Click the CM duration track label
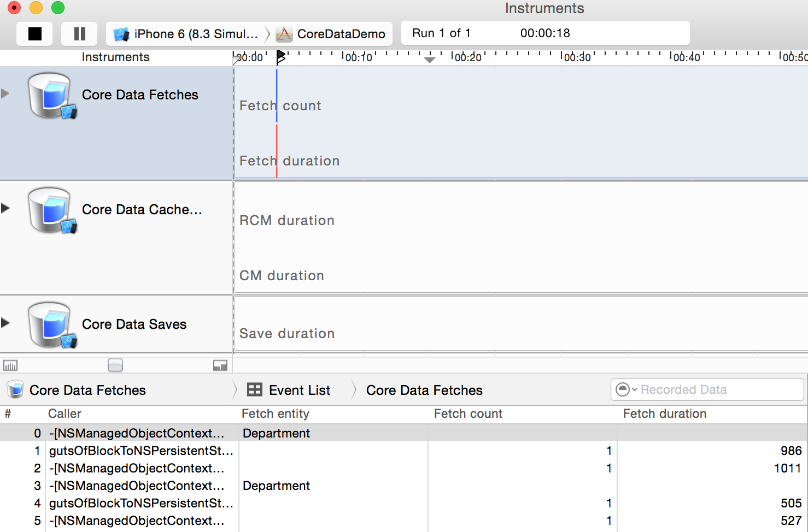The width and height of the screenshot is (808, 532). (282, 275)
